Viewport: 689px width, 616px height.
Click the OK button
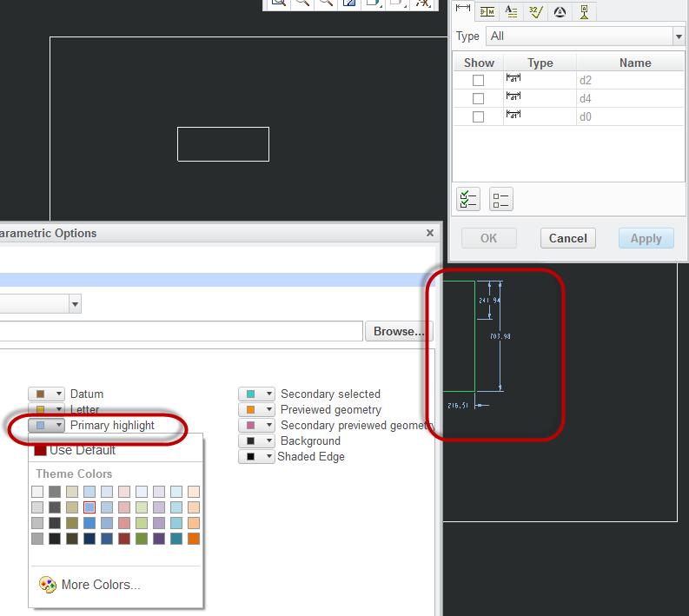coord(488,238)
